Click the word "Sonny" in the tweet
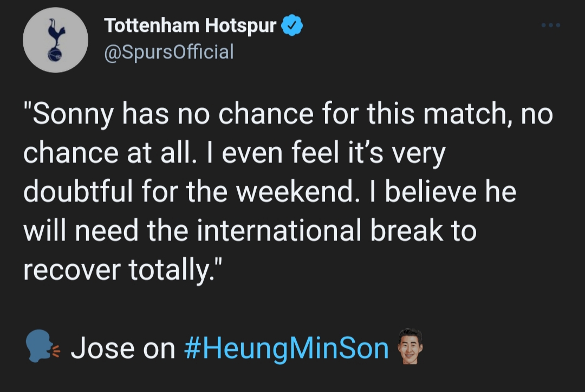 click(x=74, y=115)
